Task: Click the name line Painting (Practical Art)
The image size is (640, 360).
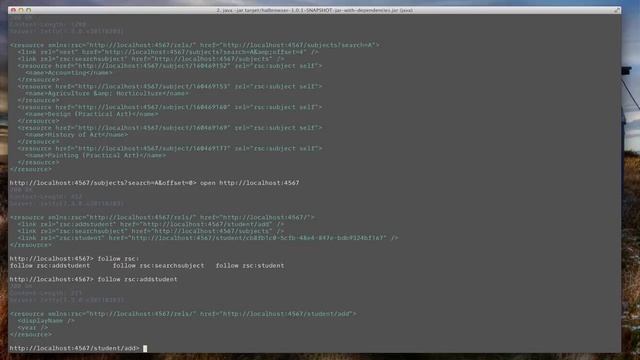Action: click(96, 156)
